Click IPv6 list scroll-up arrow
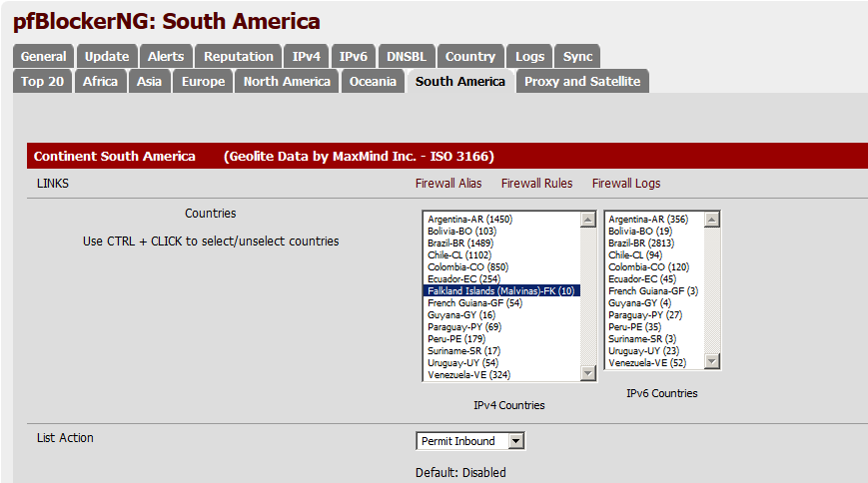 coord(712,220)
